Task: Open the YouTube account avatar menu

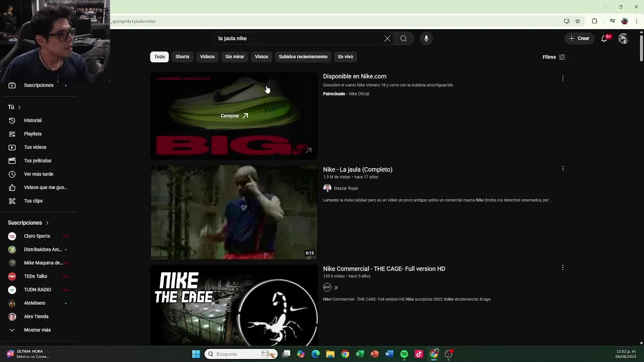Action: pyautogui.click(x=623, y=39)
